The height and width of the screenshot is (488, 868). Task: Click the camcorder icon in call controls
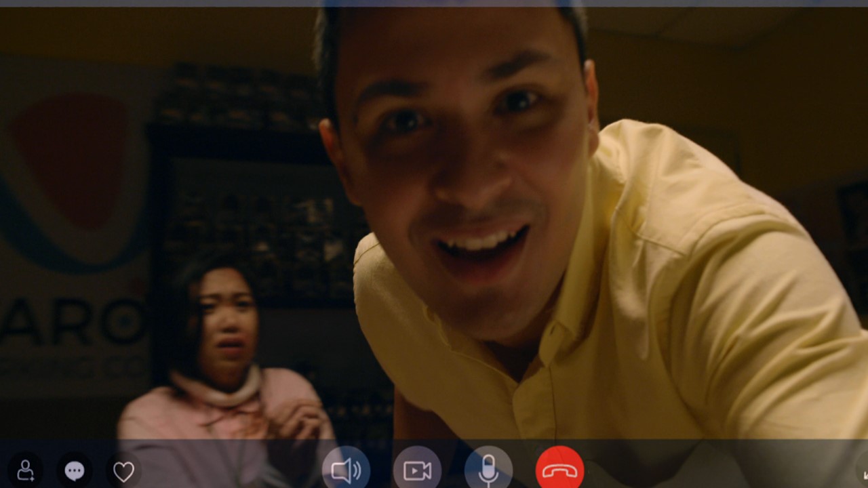[x=417, y=470]
